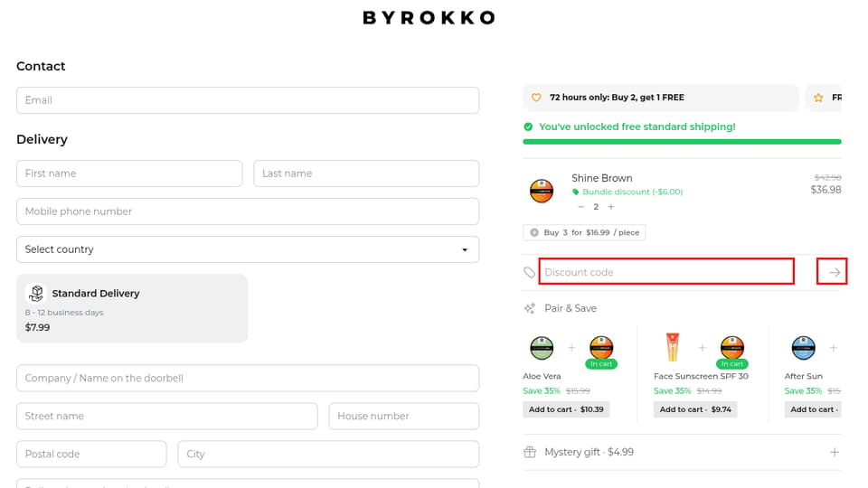Focus the Email input field
Image resolution: width=868 pixels, height=488 pixels.
click(248, 100)
